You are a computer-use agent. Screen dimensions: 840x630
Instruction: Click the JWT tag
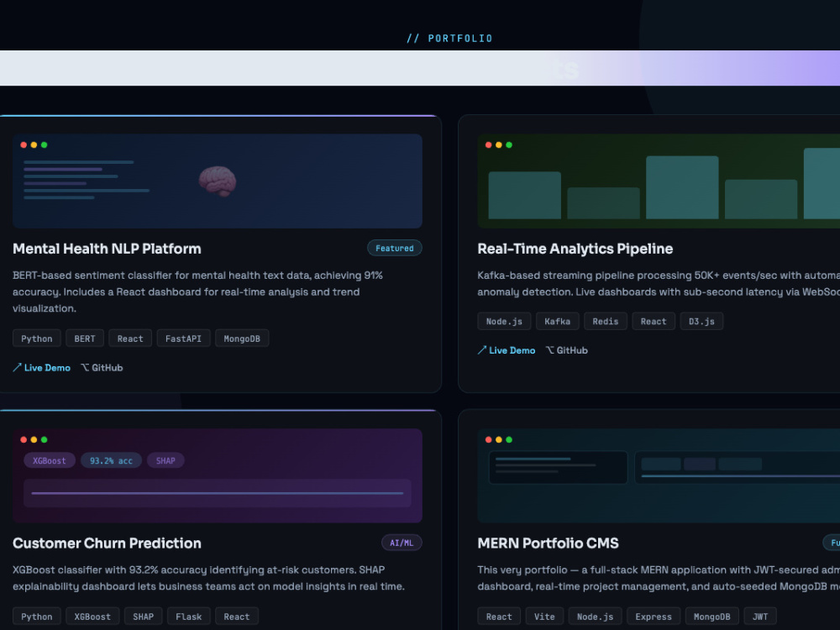[x=760, y=617]
